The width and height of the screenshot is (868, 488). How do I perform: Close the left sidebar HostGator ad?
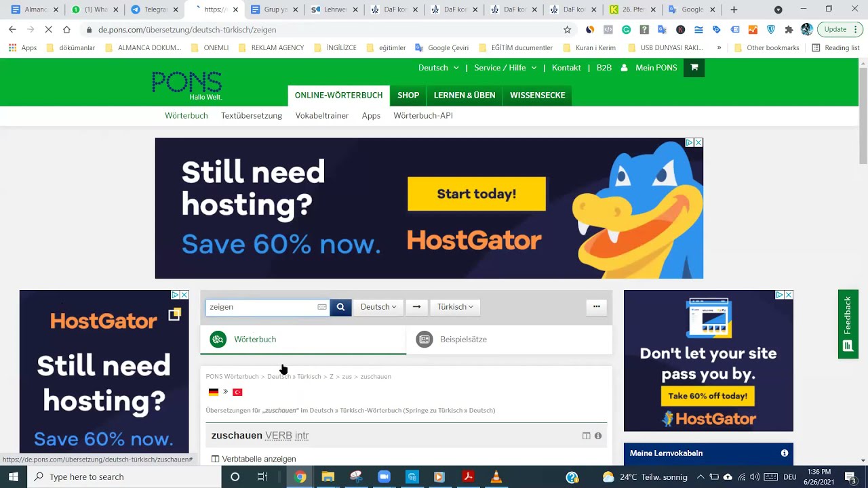tap(184, 296)
